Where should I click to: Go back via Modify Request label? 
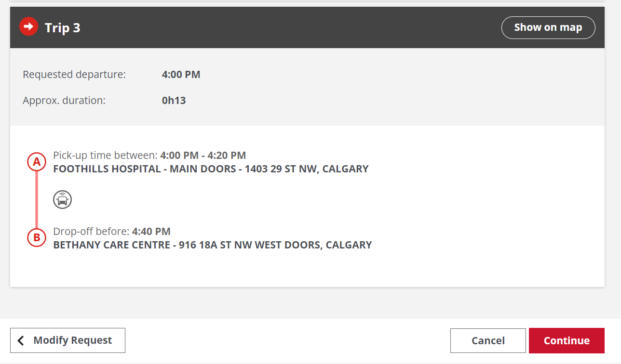tap(72, 340)
